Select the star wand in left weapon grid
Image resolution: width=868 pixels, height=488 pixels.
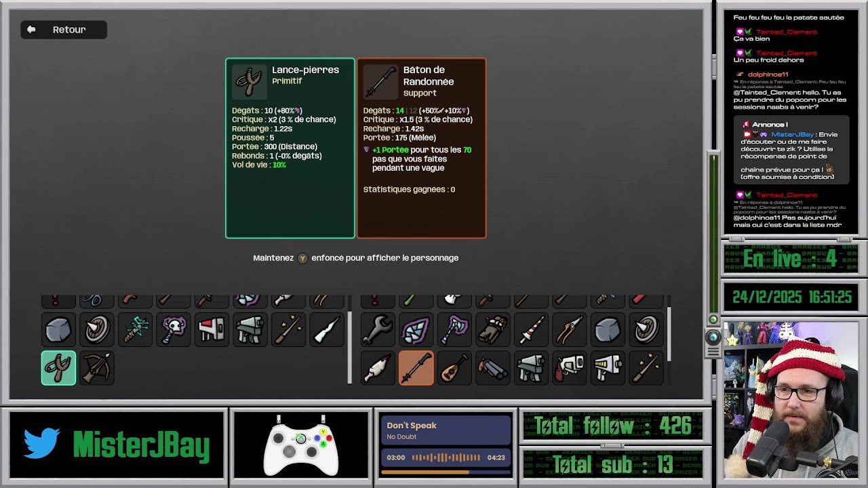[289, 329]
